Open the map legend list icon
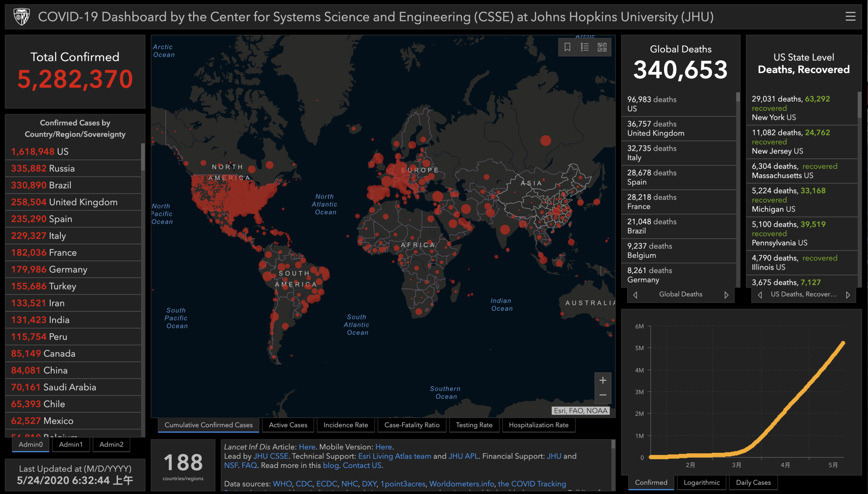 click(585, 47)
